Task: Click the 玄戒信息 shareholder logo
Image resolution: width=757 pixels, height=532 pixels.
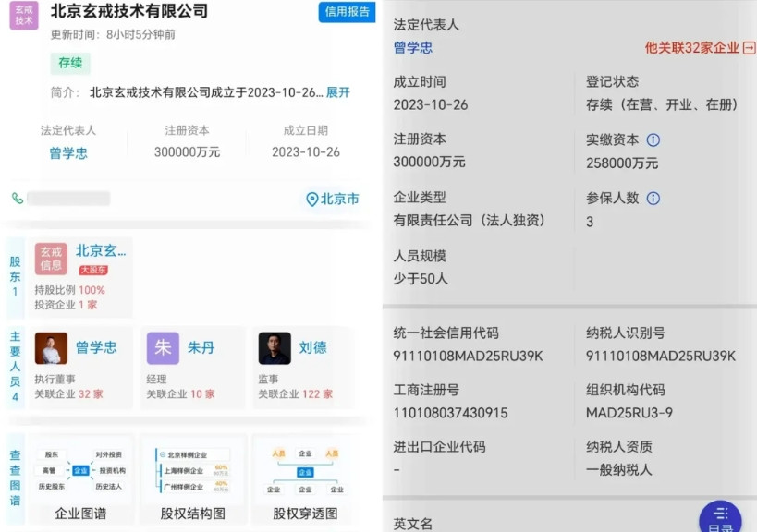Action: tap(51, 259)
